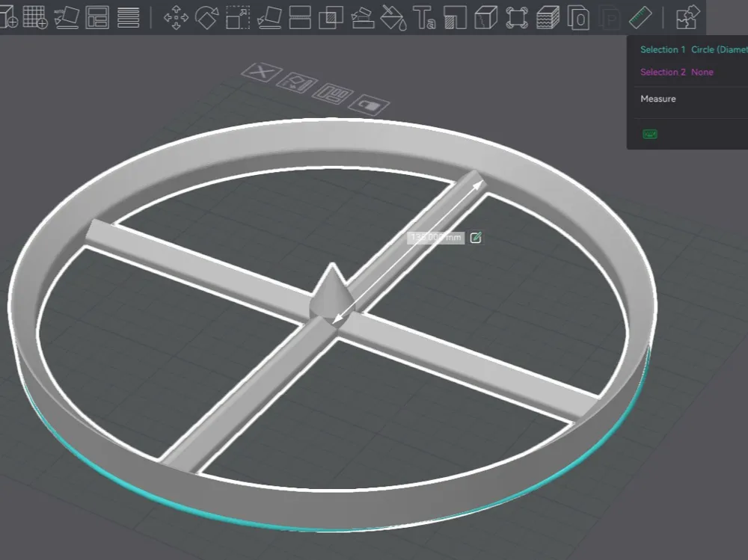This screenshot has width=748, height=560.
Task: Open the Text shape tool
Action: 424,18
